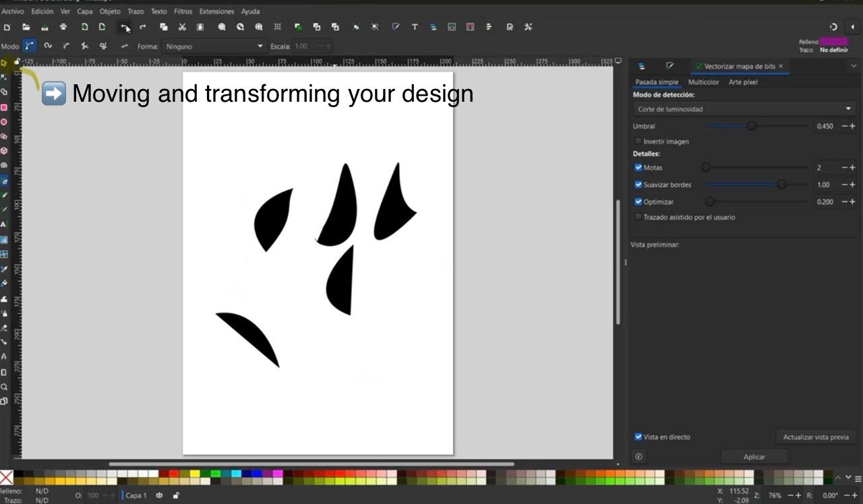This screenshot has height=504, width=863.
Task: Choose Spiro path mode button
Action: coord(48,46)
